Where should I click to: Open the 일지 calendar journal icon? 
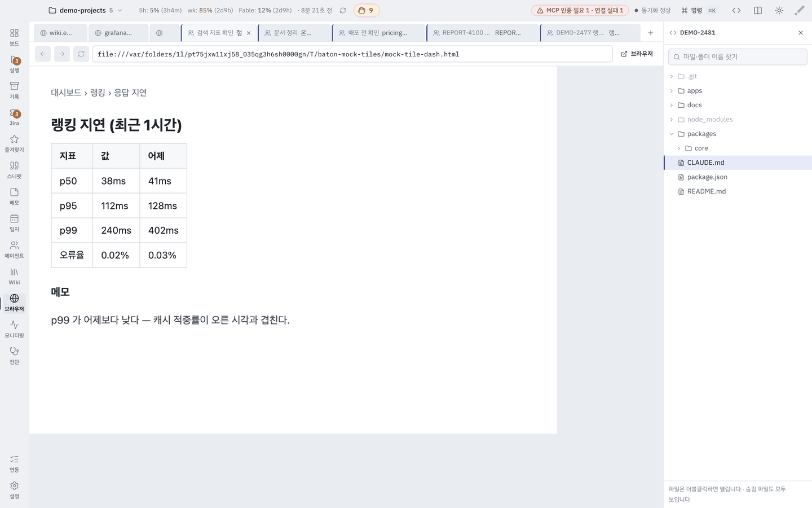click(14, 223)
